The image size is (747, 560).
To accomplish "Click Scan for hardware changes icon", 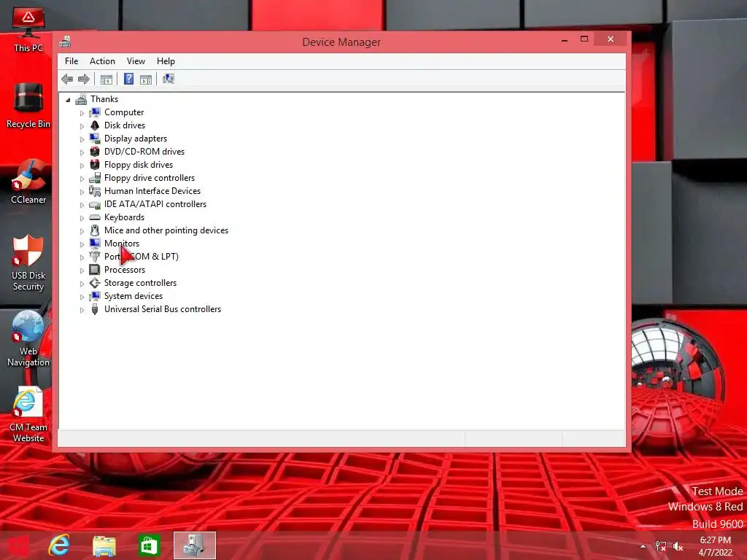I will pos(169,79).
